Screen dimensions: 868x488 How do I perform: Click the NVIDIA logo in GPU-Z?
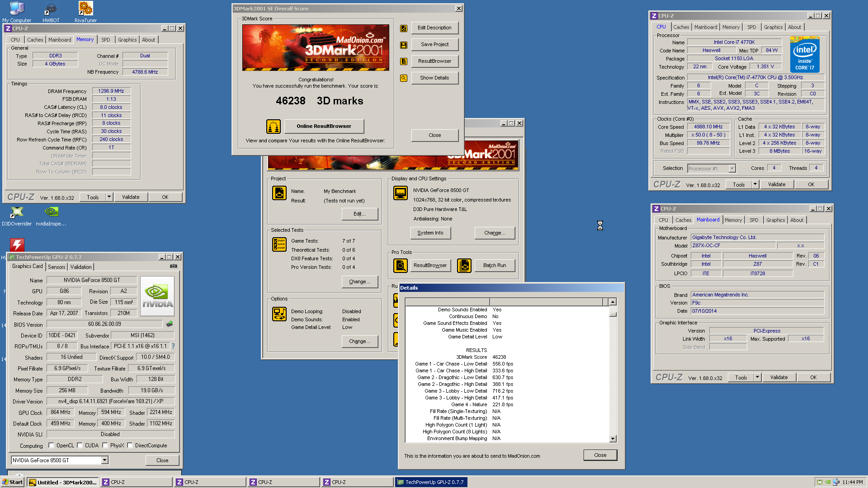[157, 296]
